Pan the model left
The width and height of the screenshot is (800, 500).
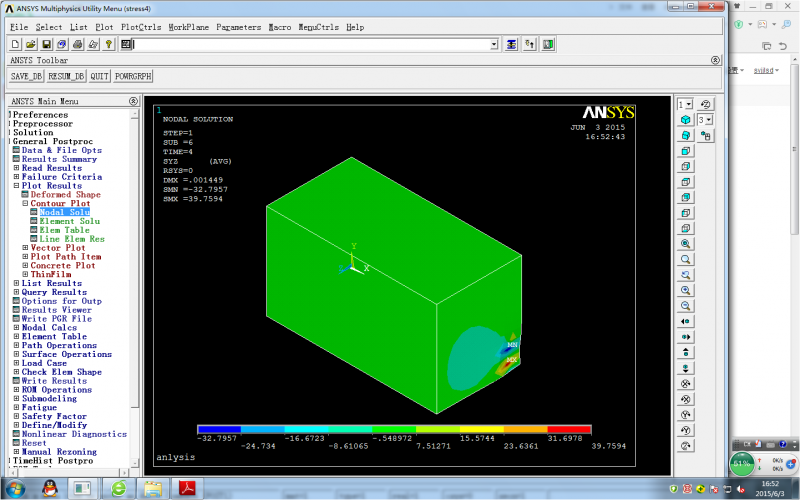click(686, 321)
